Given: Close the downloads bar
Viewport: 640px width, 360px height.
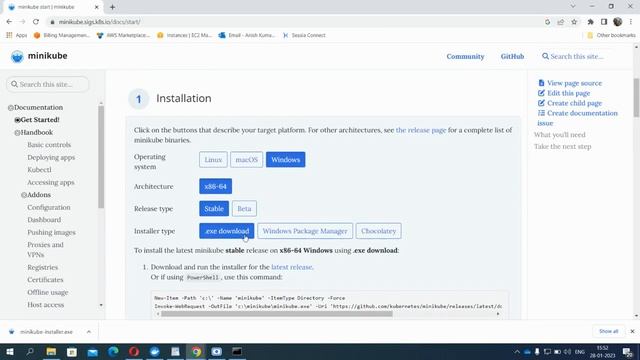Looking at the screenshot, I should click(x=632, y=331).
